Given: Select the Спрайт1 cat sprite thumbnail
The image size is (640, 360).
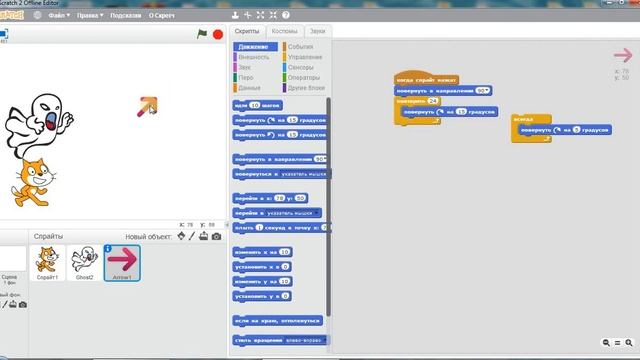Looking at the screenshot, I should (x=47, y=263).
